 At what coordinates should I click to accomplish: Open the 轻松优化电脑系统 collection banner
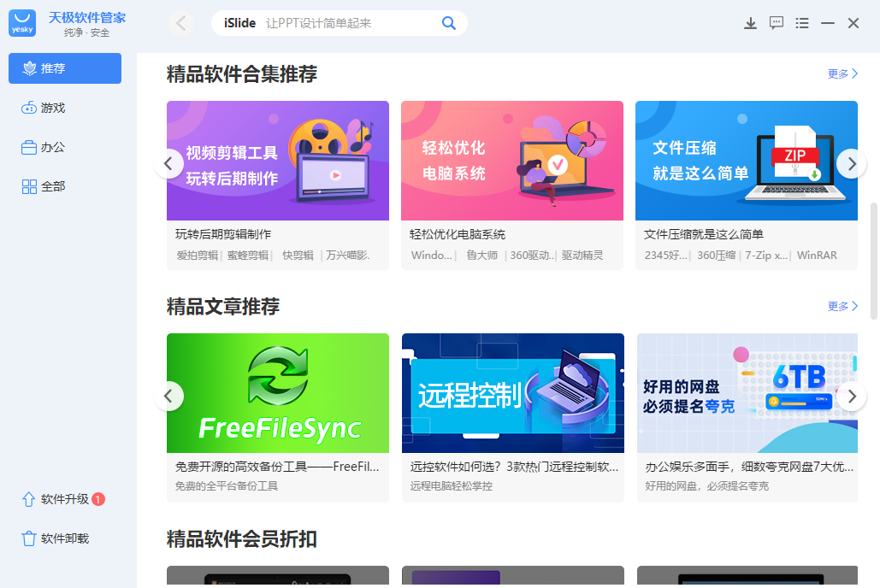point(511,161)
